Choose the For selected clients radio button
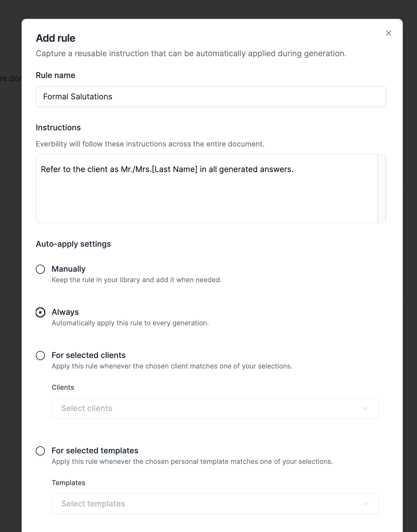Screen dimensions: 417x532 click(x=40, y=355)
